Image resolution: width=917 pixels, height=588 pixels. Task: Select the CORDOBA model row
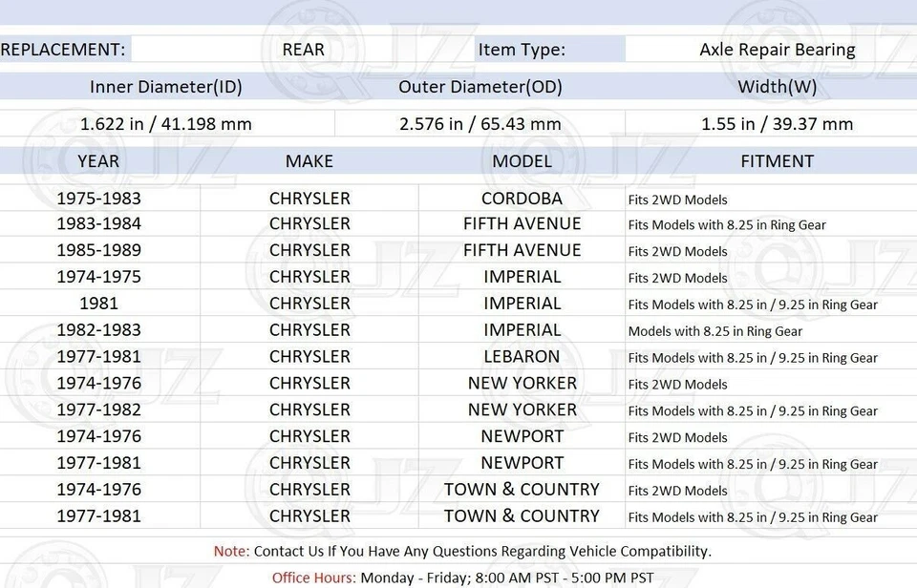(x=522, y=198)
